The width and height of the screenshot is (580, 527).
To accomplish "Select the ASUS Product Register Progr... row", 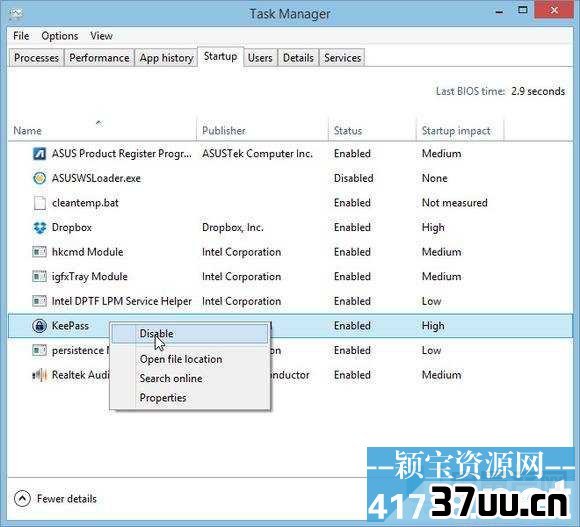I will point(290,153).
